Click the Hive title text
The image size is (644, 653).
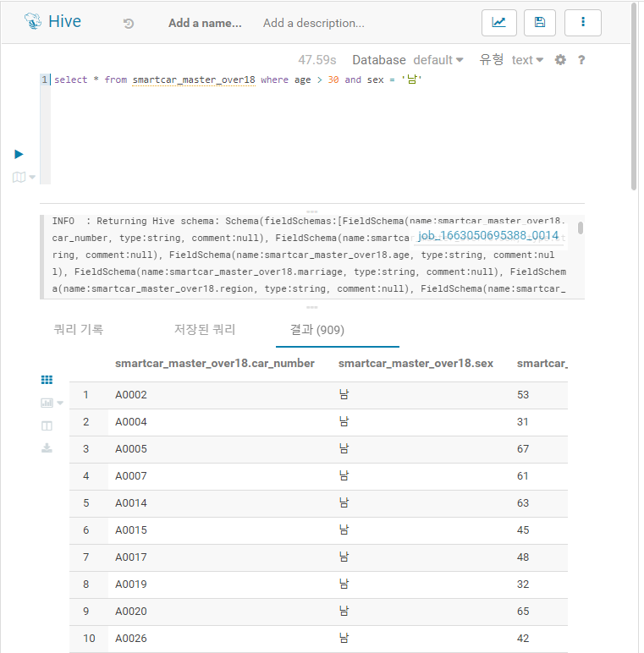[x=64, y=21]
